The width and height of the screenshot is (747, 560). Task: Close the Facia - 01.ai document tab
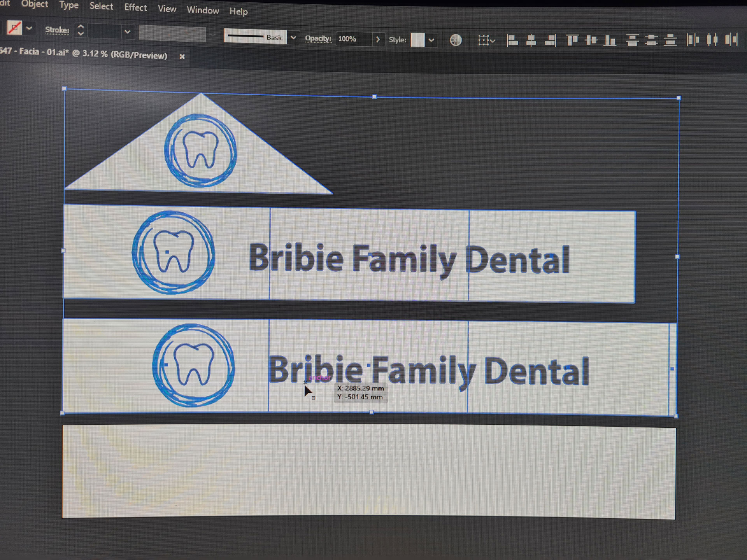[x=182, y=56]
